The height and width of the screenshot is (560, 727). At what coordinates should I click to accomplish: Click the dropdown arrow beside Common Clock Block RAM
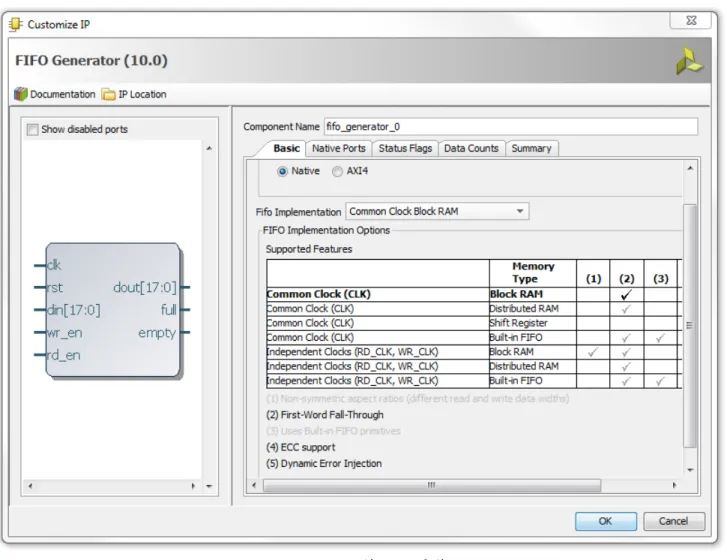pos(520,211)
